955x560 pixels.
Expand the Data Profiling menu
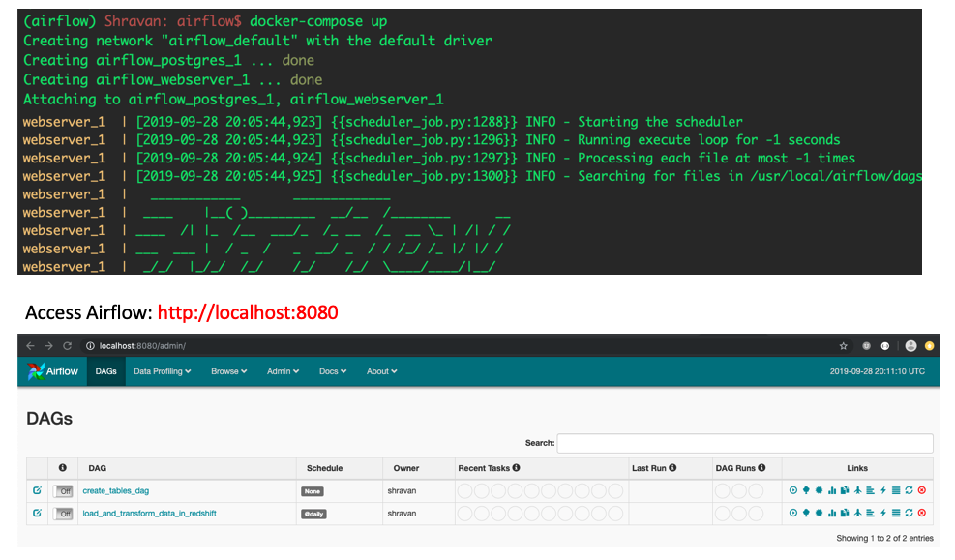(162, 371)
